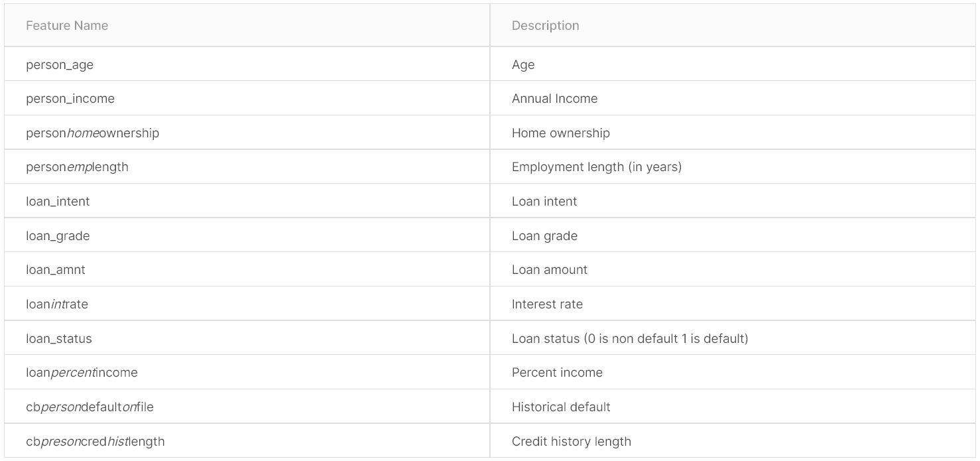Click "Employment length (in years)" description

tap(596, 167)
